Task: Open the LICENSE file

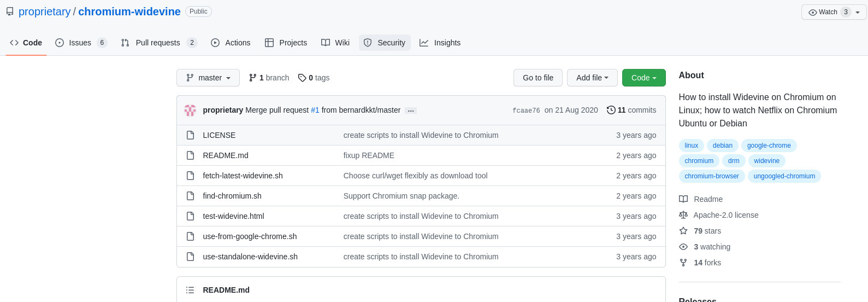Action: click(219, 135)
